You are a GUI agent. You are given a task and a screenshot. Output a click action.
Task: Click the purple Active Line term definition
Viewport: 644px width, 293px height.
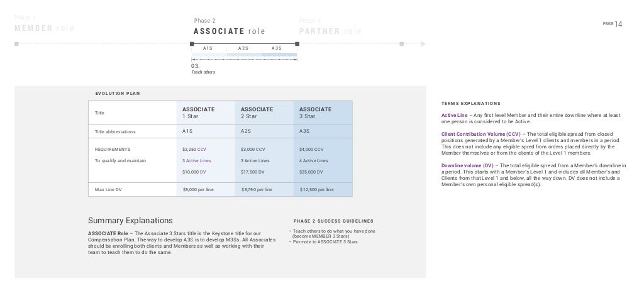tap(454, 116)
